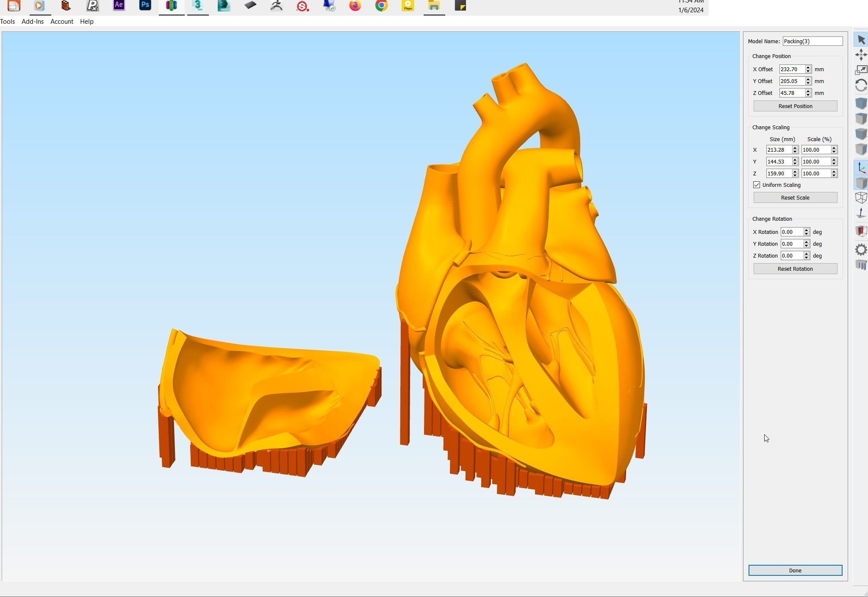Increase the Z Rotation spinner value
Viewport: 868px width, 597px height.
click(807, 254)
